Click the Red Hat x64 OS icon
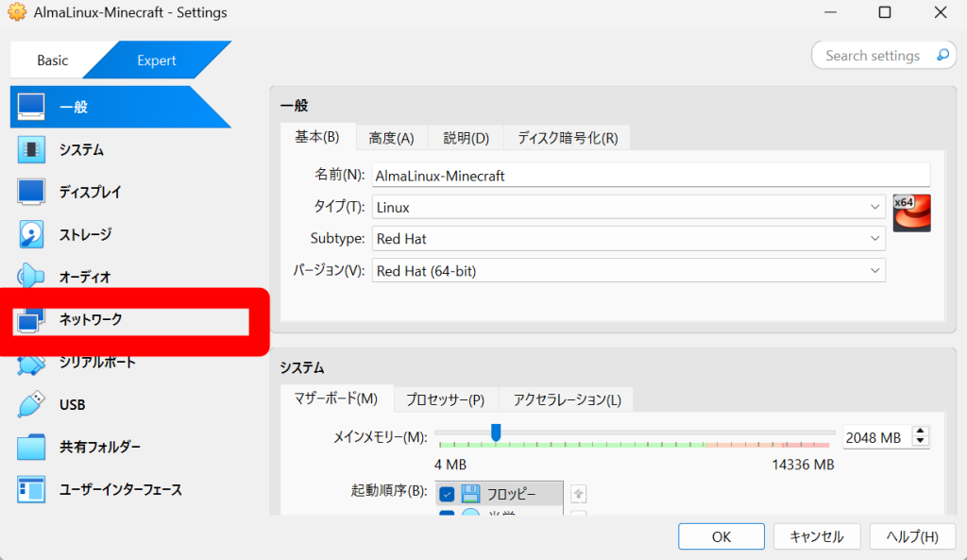 [911, 212]
